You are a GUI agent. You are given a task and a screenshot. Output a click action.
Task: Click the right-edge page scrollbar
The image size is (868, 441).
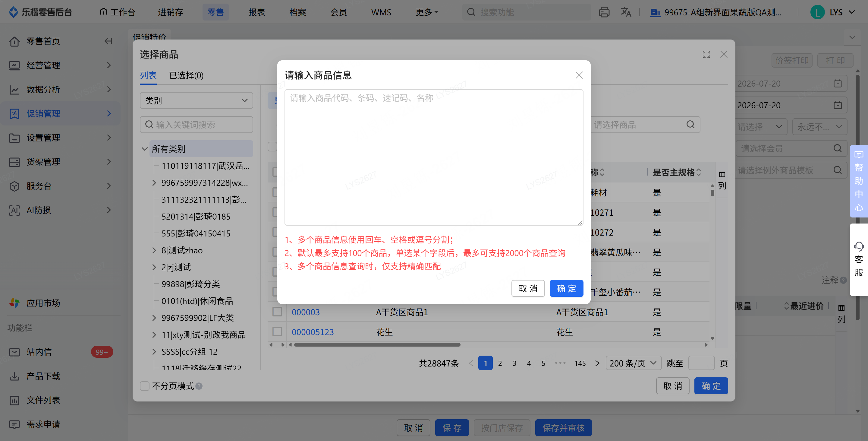[857, 197]
